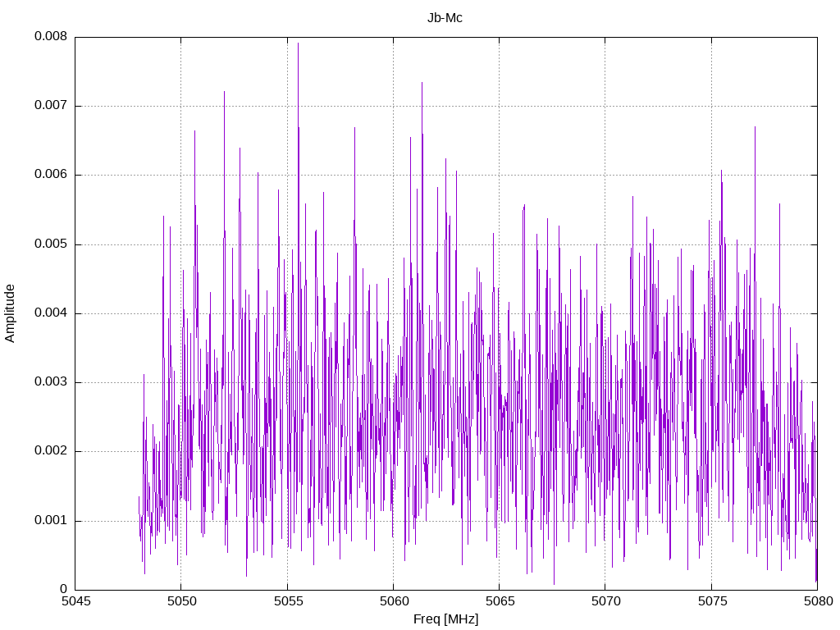Click the y-axis tick value 0.004
The width and height of the screenshot is (840, 630).
[51, 313]
